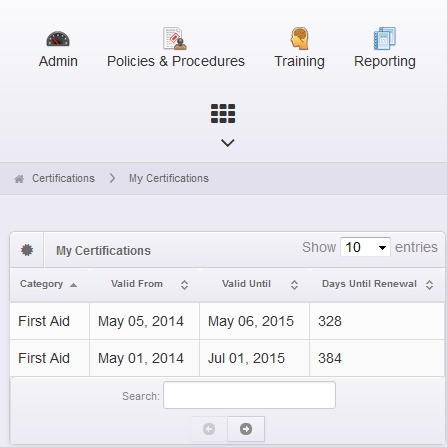Image resolution: width=447 pixels, height=447 pixels.
Task: Open the Reporting notebooks icon
Action: pyautogui.click(x=385, y=38)
